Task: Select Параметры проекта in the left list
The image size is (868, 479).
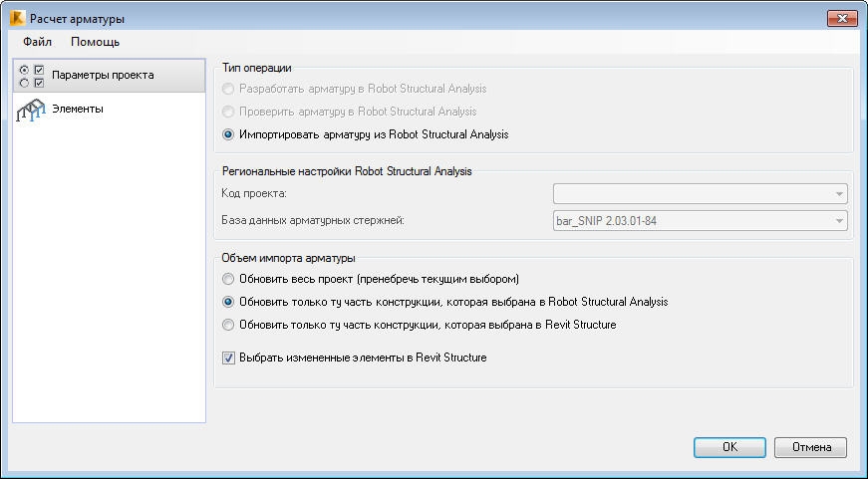Action: [109, 76]
